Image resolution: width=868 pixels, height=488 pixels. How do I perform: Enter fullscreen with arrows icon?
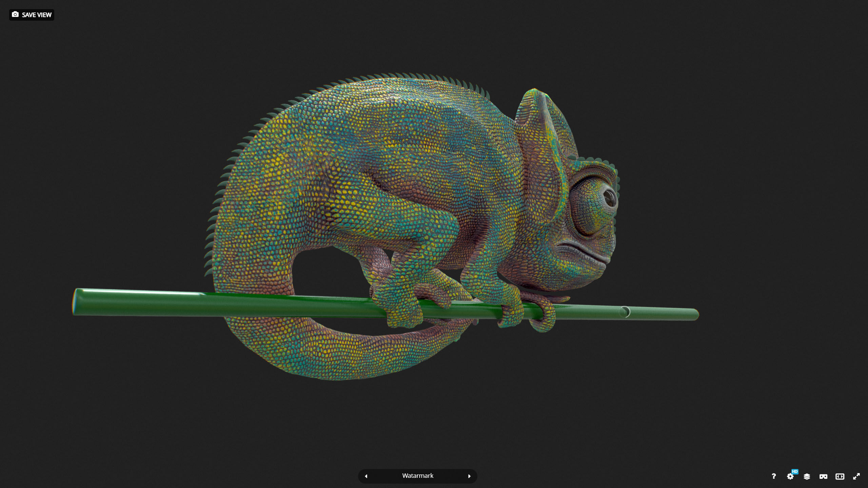coord(856,476)
